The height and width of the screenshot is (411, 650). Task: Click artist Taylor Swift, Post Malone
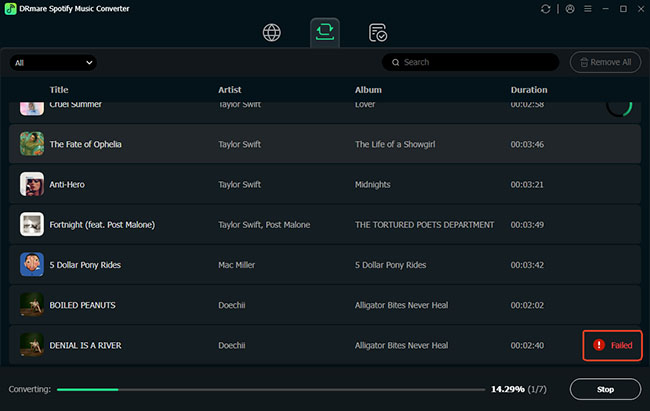click(x=264, y=225)
